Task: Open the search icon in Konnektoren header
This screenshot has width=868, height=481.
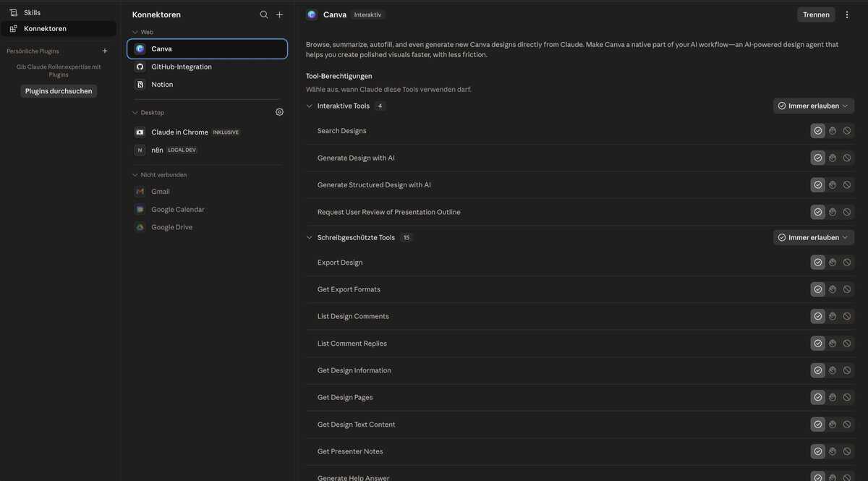Action: click(264, 14)
